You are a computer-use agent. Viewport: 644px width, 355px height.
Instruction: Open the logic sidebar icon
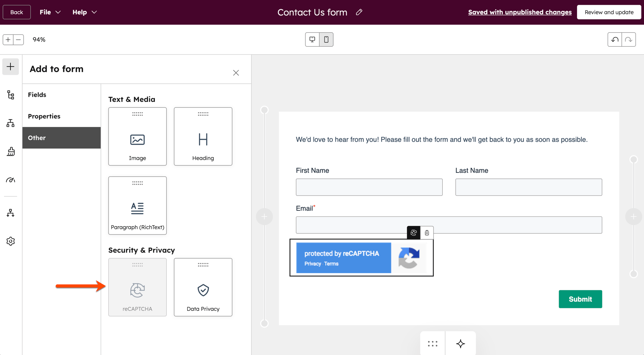(10, 123)
